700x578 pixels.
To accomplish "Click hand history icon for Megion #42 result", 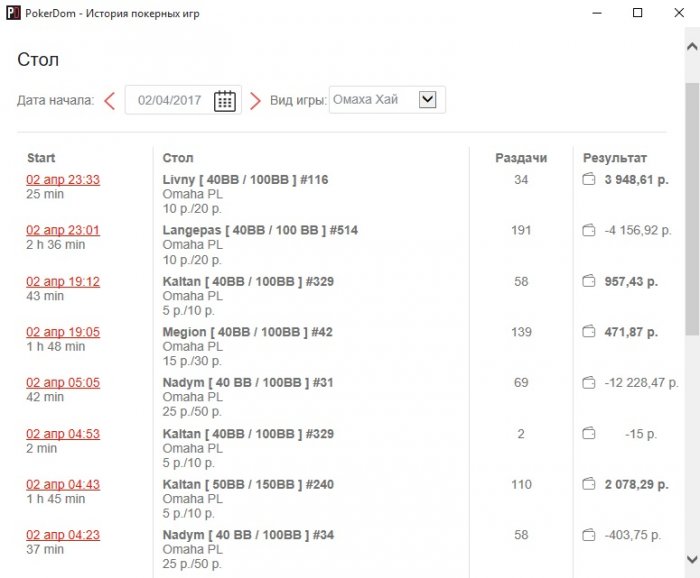I will (589, 332).
